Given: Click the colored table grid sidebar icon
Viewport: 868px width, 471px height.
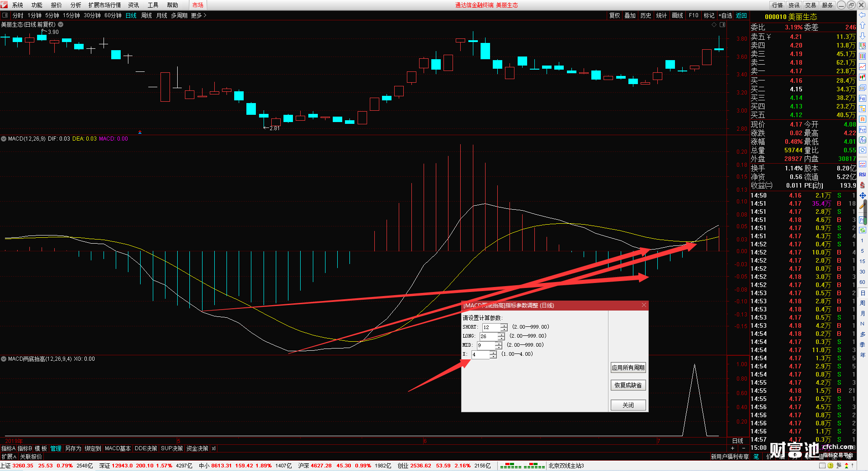Looking at the screenshot, I should tap(863, 57).
